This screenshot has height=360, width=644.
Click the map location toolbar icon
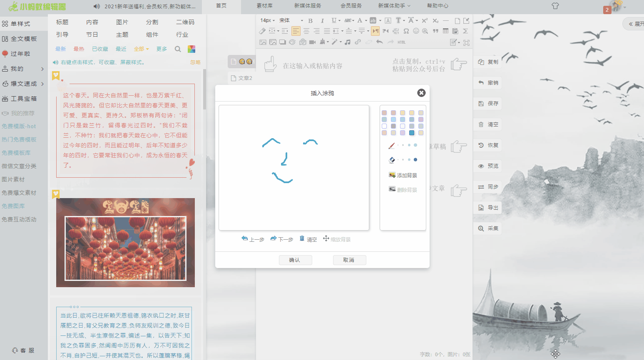303,42
